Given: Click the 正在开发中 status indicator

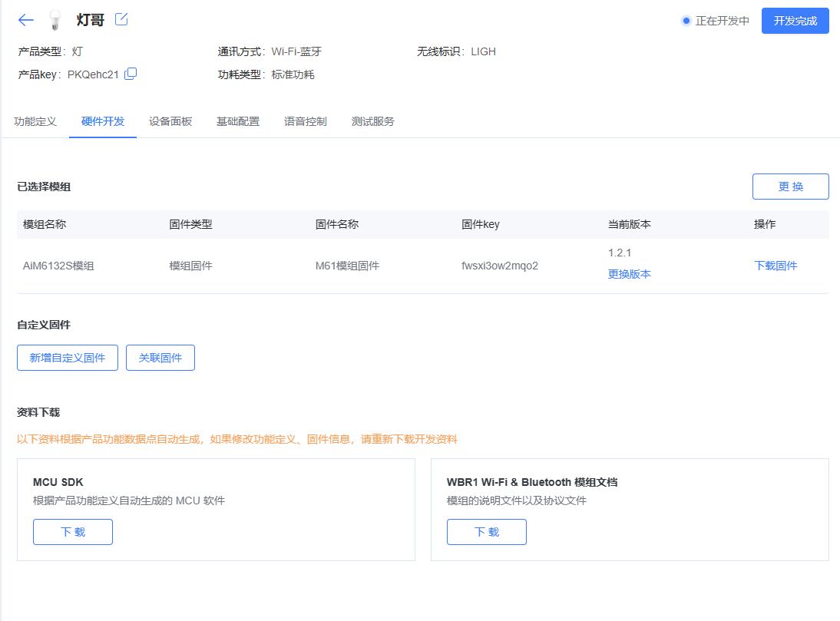Looking at the screenshot, I should tap(715, 21).
